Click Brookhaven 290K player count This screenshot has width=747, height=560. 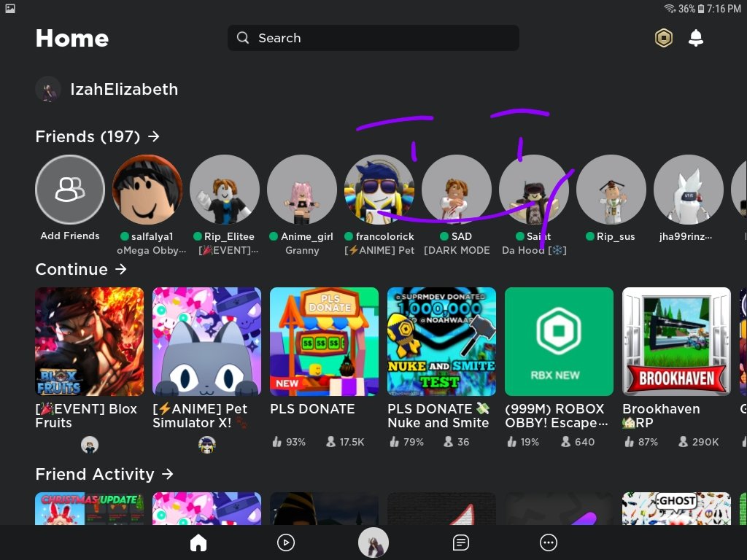(698, 443)
